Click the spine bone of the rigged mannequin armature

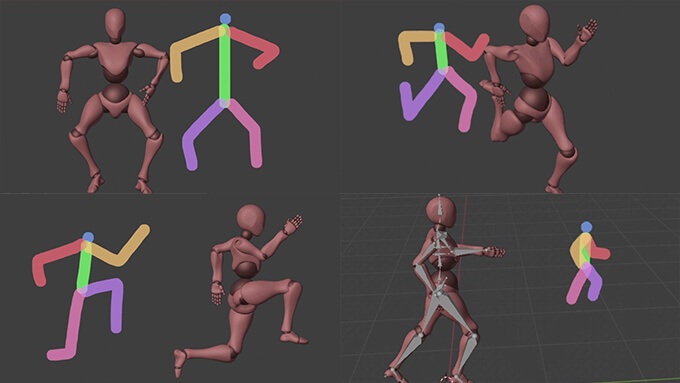click(440, 260)
